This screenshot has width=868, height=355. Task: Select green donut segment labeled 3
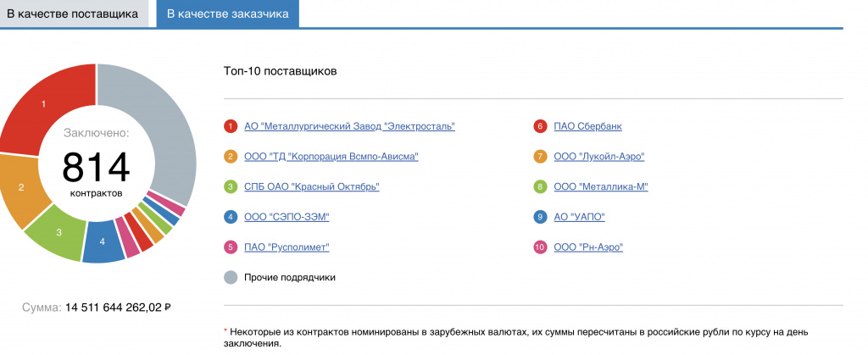point(58,232)
